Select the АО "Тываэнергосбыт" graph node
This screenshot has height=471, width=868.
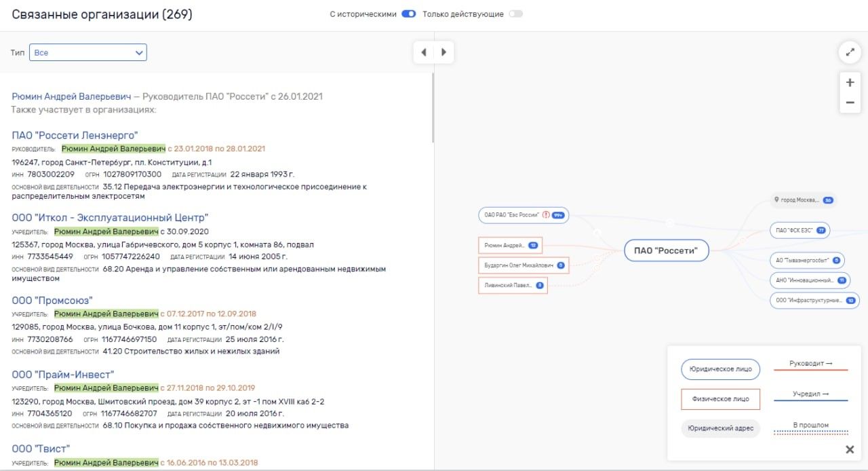(x=807, y=260)
